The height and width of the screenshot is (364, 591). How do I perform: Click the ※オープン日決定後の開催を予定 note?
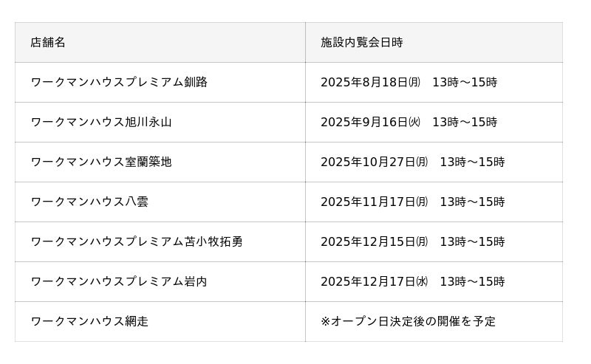pos(408,321)
